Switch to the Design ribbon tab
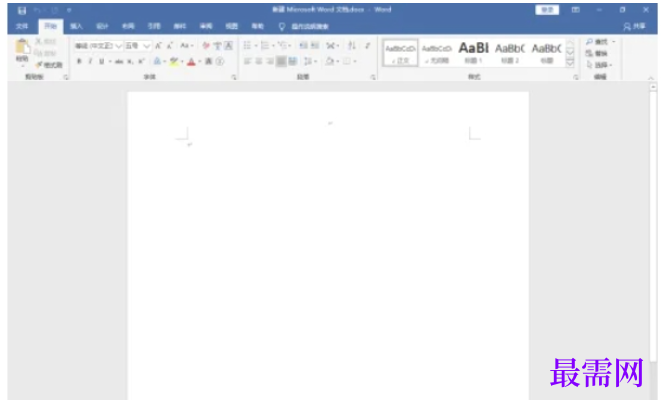Image resolution: width=662 pixels, height=404 pixels. (102, 26)
